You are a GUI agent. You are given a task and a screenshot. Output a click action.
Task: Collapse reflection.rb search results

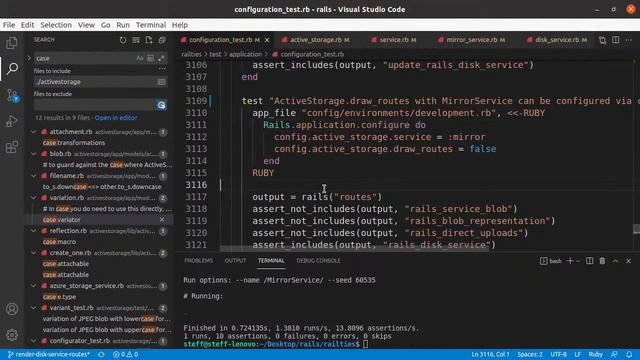click(x=34, y=231)
